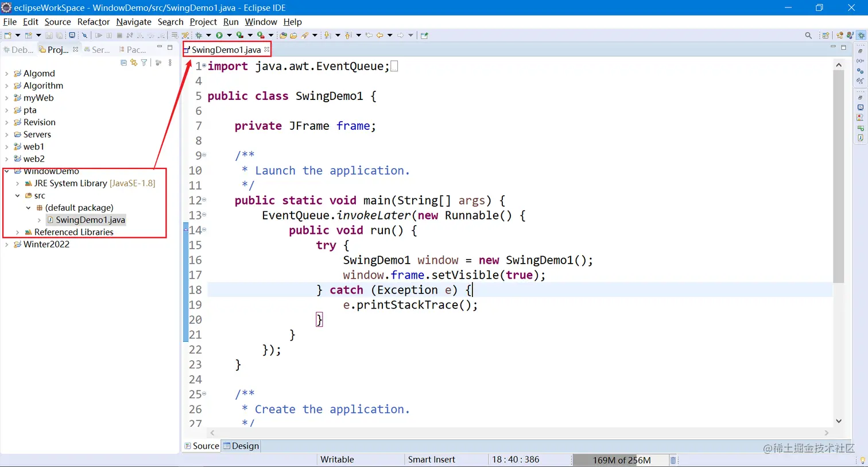Close the SwingDemo1.java editor tab
The height and width of the screenshot is (467, 868).
coord(267,49)
